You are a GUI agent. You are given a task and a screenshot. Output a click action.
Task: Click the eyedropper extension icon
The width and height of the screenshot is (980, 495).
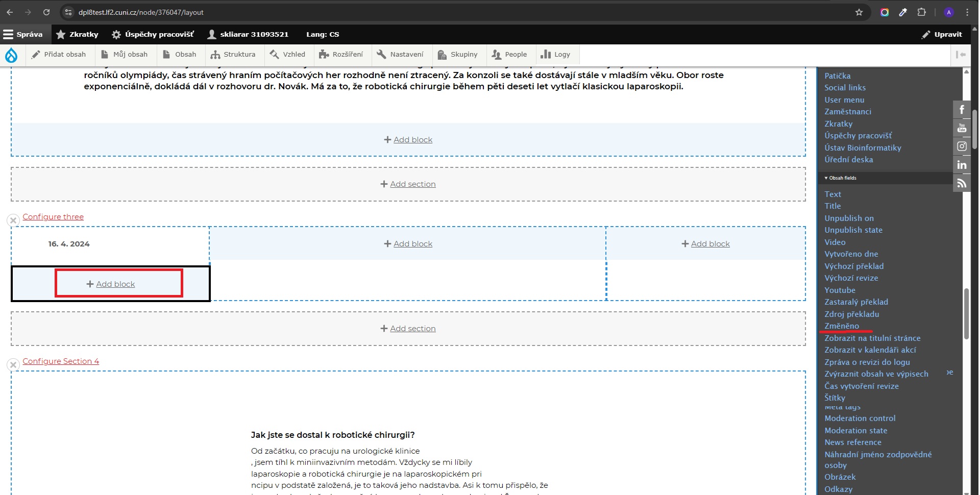coord(903,12)
